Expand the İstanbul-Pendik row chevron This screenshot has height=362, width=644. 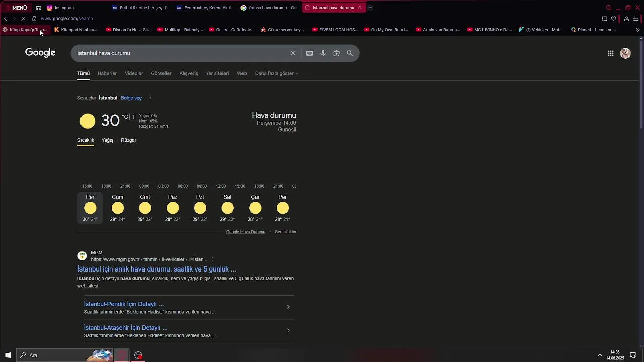(x=288, y=307)
